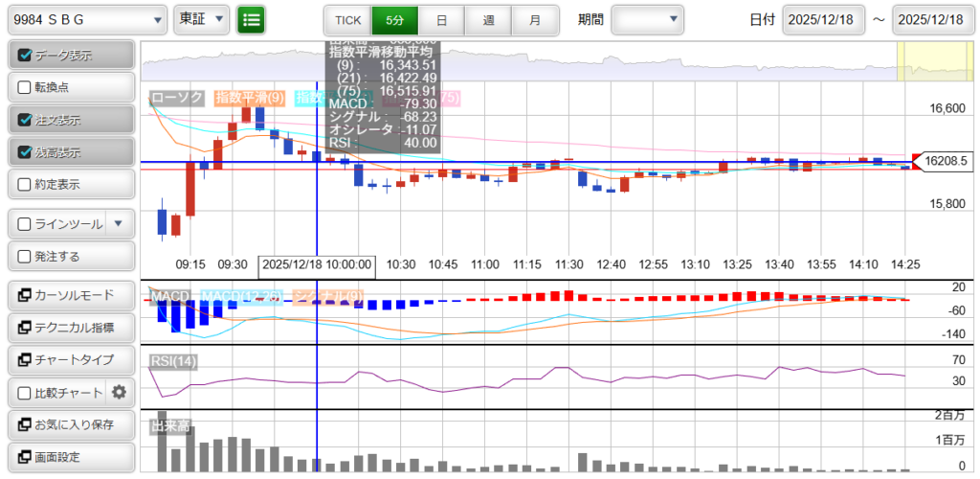Expand the 9984 SBG stock dropdown

[x=87, y=19]
